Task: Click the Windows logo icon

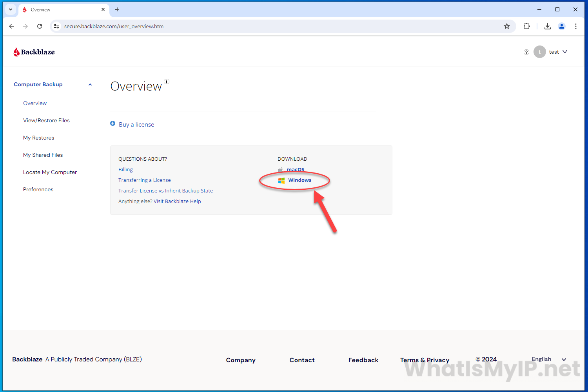Action: click(281, 180)
